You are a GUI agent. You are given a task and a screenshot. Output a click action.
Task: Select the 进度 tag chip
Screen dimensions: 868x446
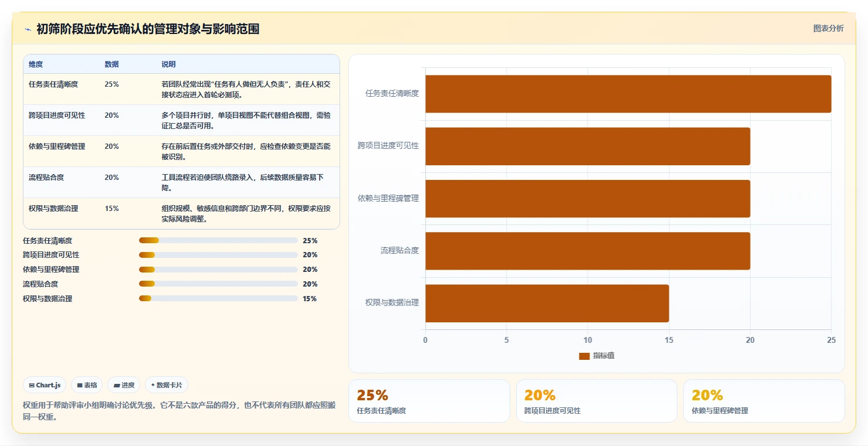(124, 385)
